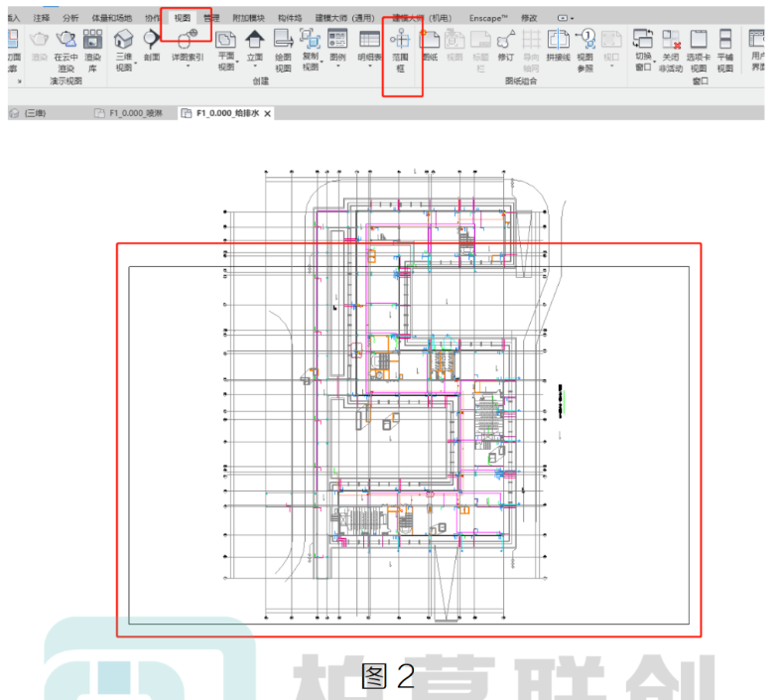Select the Section (剖面) tool
This screenshot has width=779, height=700.
click(x=152, y=46)
